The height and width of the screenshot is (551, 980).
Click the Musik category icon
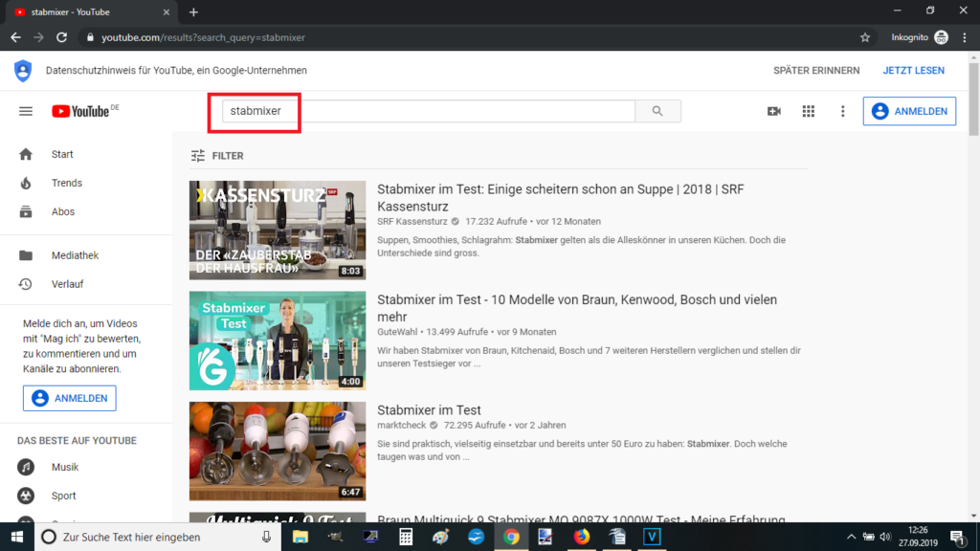pos(26,467)
